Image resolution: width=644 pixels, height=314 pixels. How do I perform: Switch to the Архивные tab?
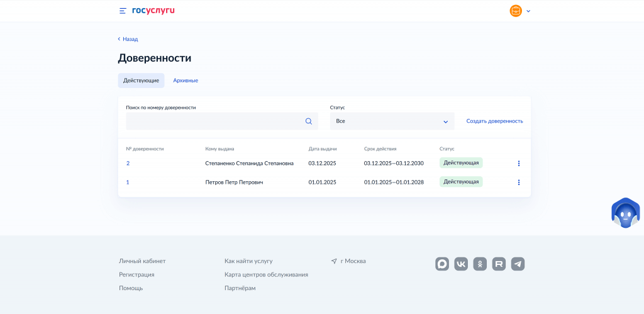pos(186,81)
